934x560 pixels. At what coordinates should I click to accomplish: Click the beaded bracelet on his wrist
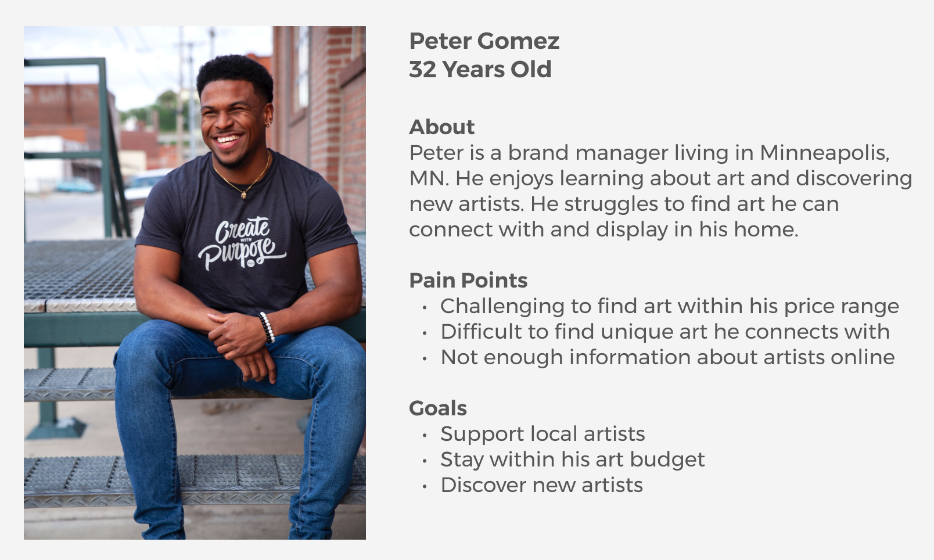coord(267,328)
